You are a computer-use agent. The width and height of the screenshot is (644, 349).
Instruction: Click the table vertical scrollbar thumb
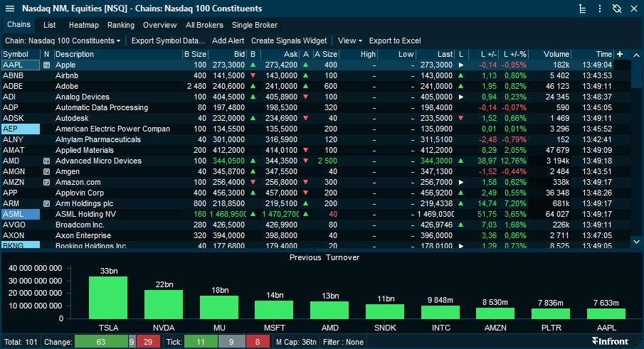coord(636,75)
